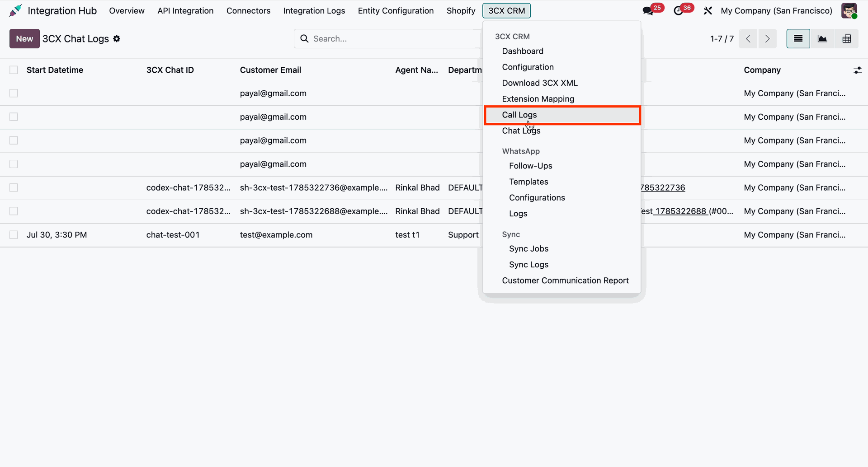
Task: Open the gear settings next to 3CX Chat Logs
Action: [x=117, y=39]
